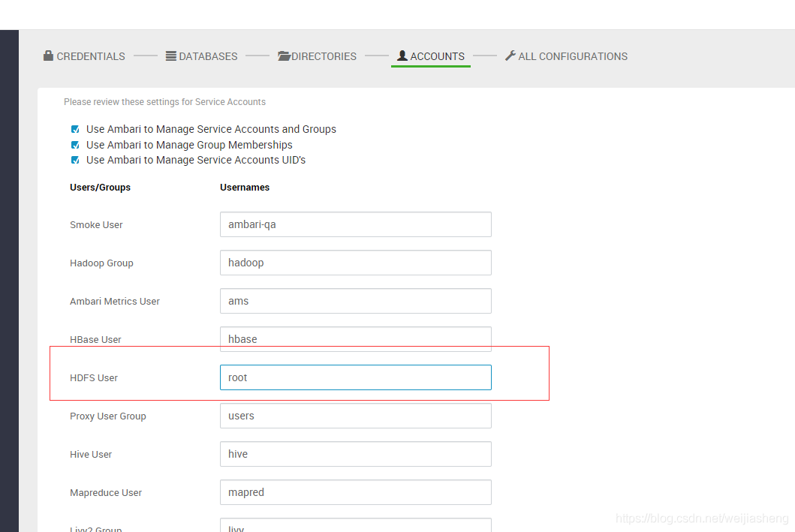Click the Databases list icon
Image resolution: width=795 pixels, height=532 pixels.
(x=171, y=56)
